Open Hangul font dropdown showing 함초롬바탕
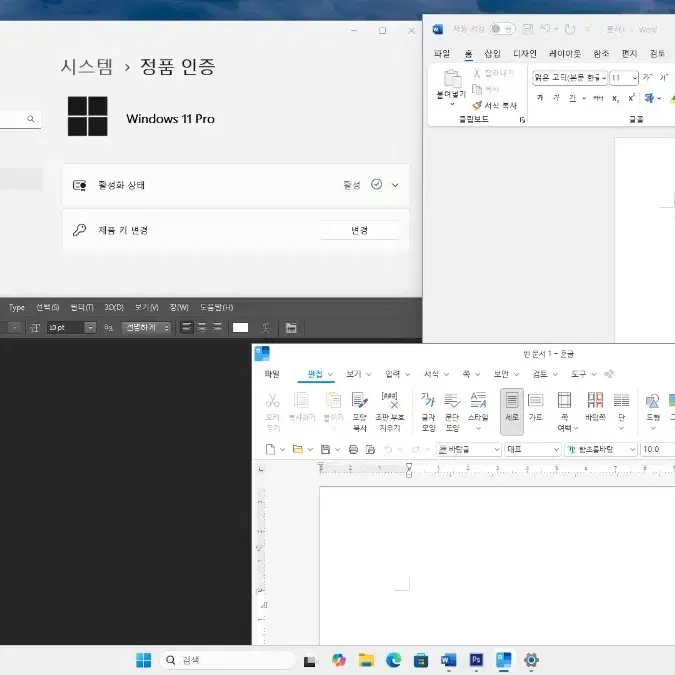The image size is (675, 675). (x=601, y=449)
